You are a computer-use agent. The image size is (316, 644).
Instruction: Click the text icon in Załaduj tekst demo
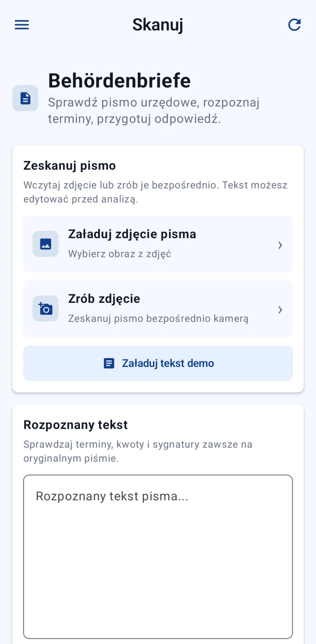[109, 363]
